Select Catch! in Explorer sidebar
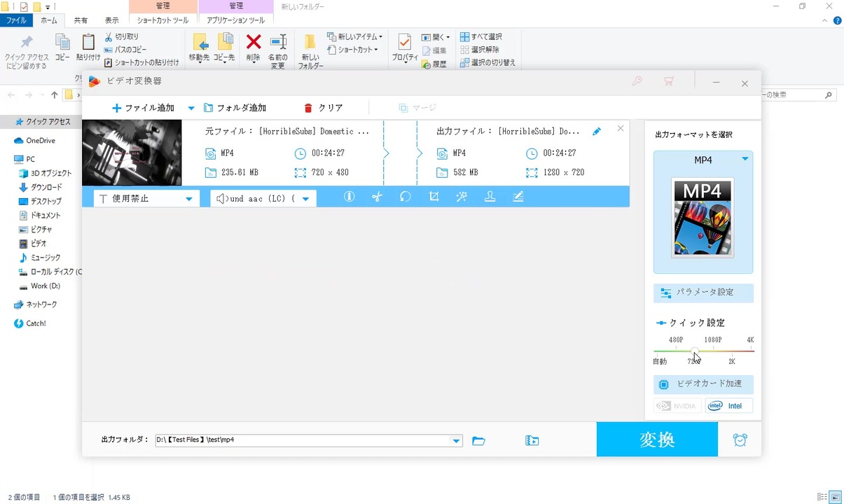Screen dimensions: 844x504 [x=30, y=323]
